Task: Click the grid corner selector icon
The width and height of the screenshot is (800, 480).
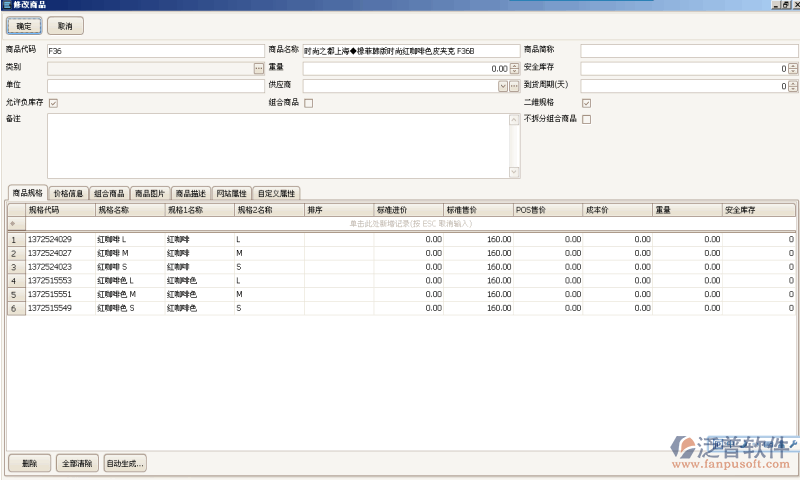Action: pos(15,210)
